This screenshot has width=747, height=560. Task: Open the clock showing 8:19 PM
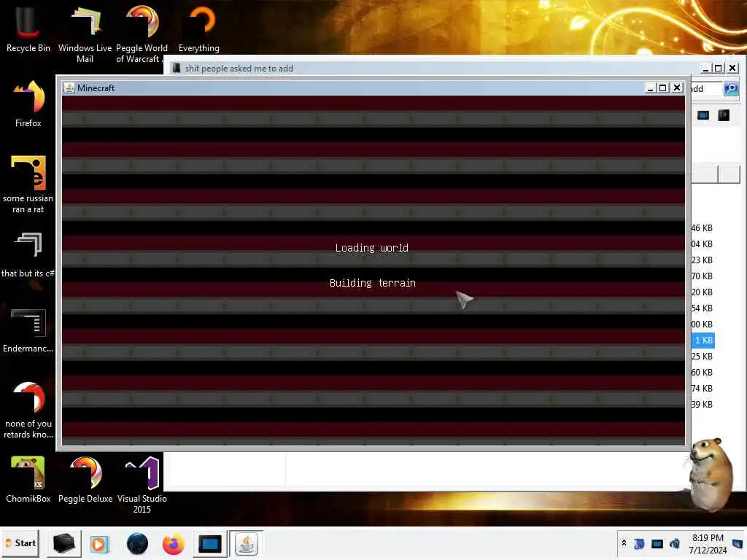click(x=708, y=544)
